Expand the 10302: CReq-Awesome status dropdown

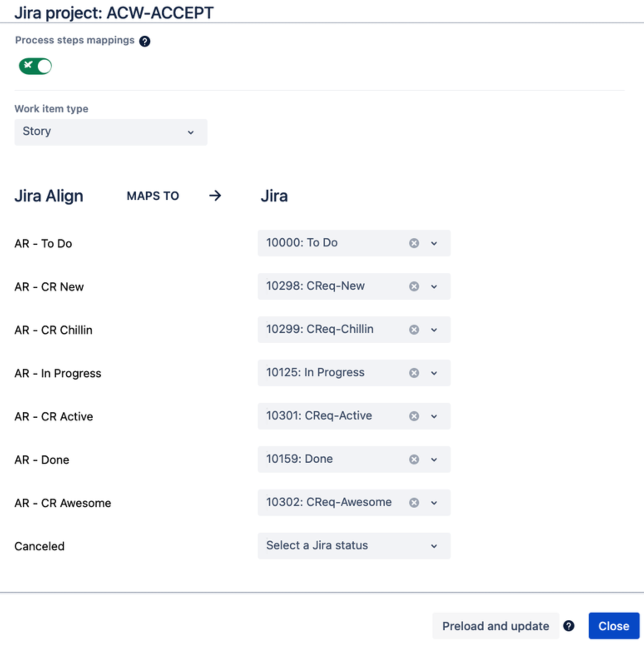point(434,503)
